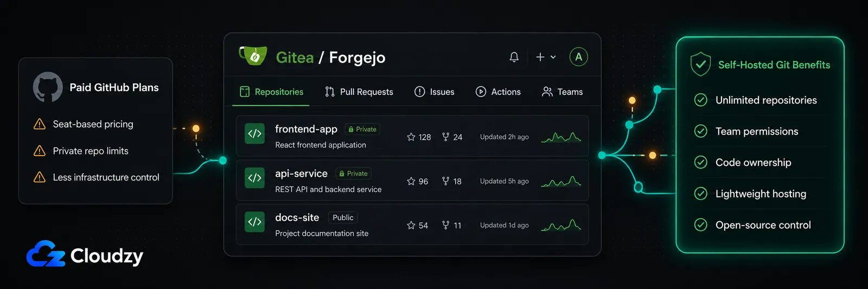
Task: Open the api-service repository
Action: [x=301, y=174]
